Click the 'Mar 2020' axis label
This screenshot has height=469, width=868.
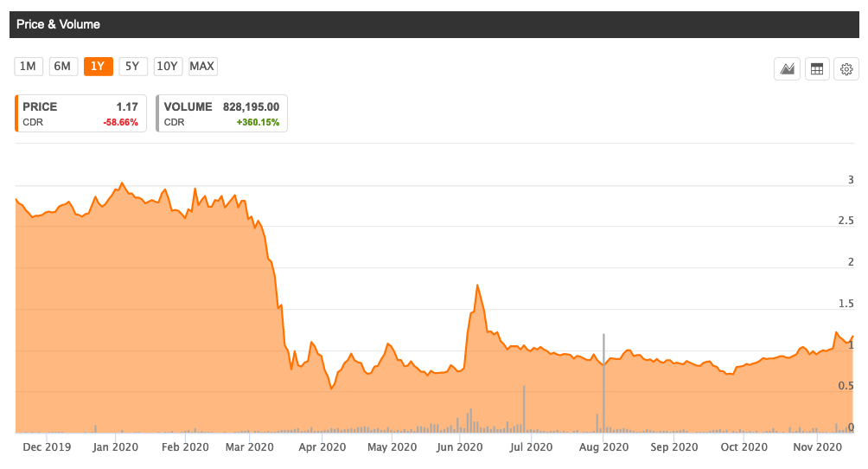[249, 447]
